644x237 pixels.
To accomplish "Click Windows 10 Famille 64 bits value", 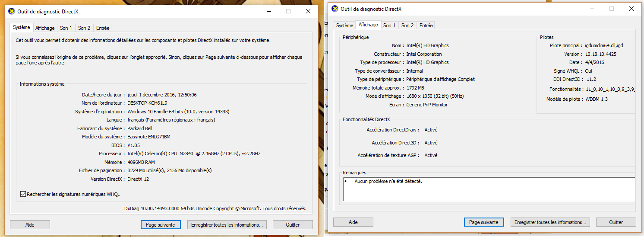I will coord(178,112).
